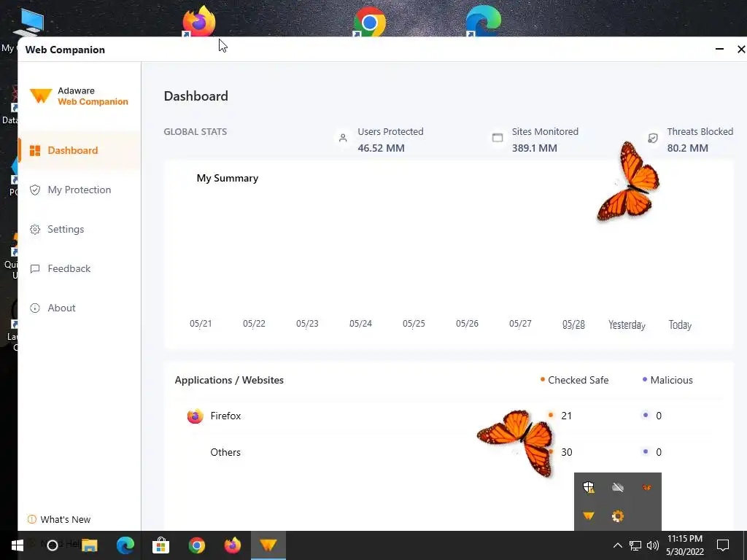The image size is (747, 560).
Task: Click the volume speaker icon in tray
Action: pyautogui.click(x=653, y=545)
